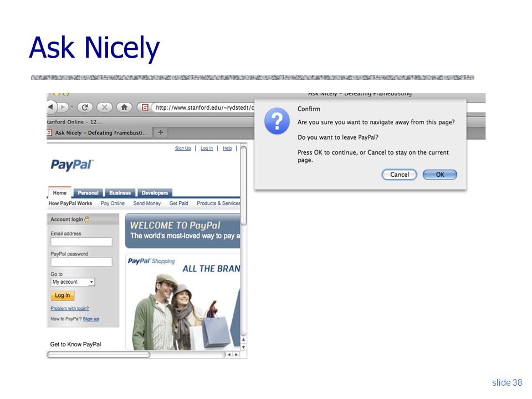Switch to the Personal tab

pos(88,193)
